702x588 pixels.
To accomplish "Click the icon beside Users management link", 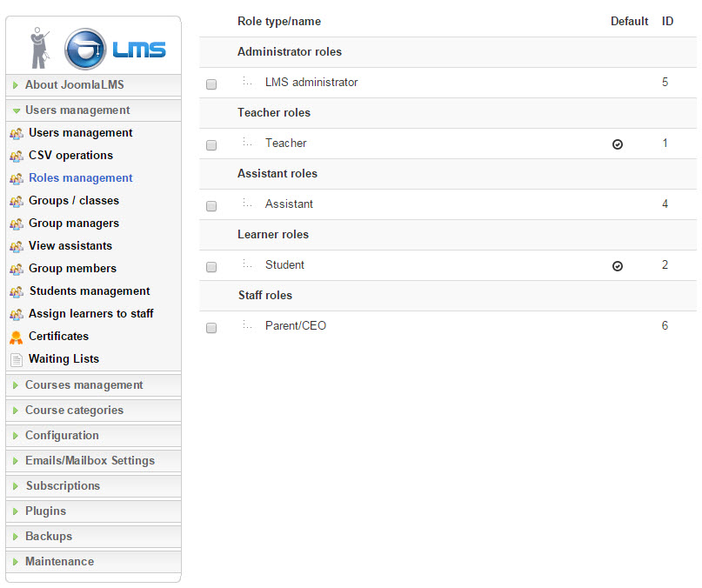I will 17,133.
